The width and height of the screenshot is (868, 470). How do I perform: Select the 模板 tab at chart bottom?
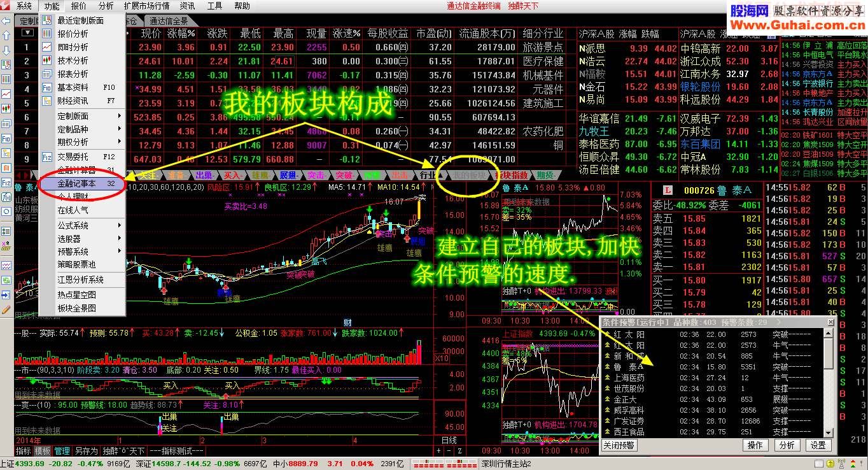point(43,451)
